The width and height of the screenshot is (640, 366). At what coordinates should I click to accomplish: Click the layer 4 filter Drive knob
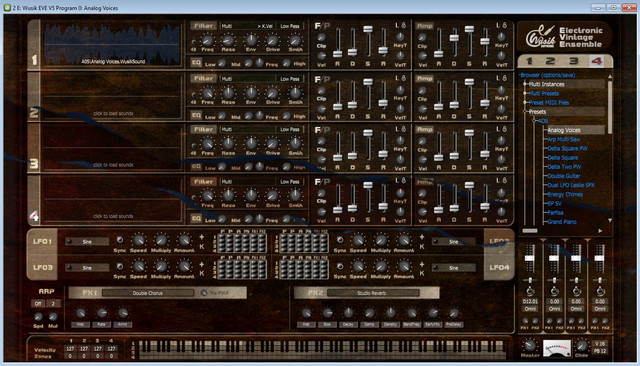click(272, 196)
